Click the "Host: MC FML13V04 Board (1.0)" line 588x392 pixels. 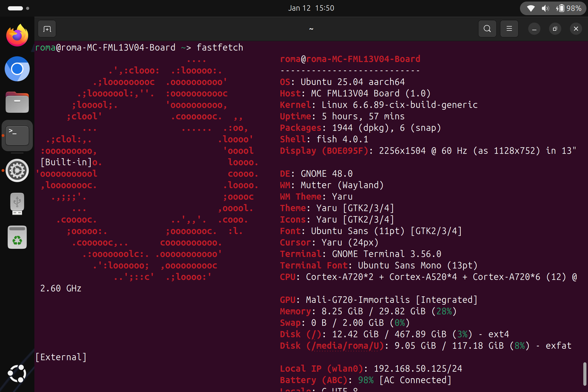tap(355, 93)
